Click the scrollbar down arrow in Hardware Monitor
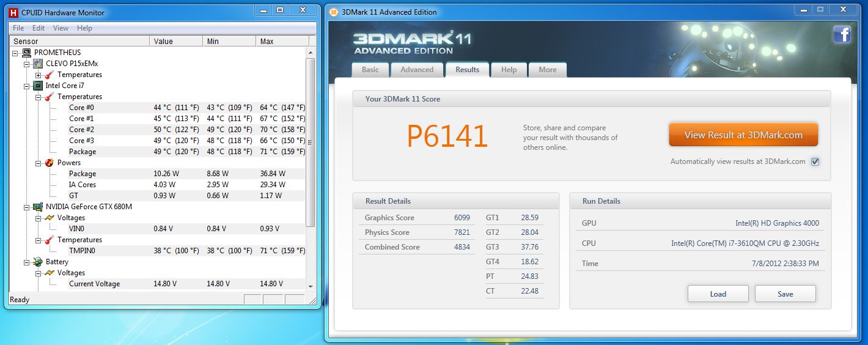868x345 pixels. tap(311, 286)
